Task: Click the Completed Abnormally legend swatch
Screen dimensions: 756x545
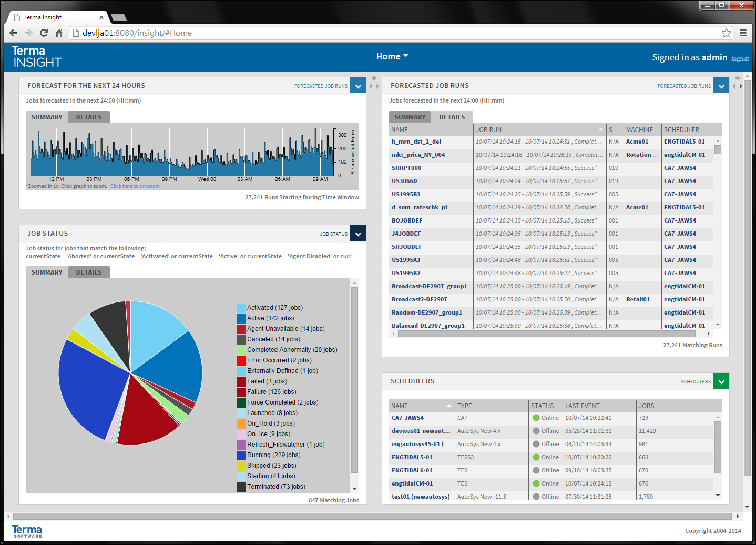Action: pos(241,350)
